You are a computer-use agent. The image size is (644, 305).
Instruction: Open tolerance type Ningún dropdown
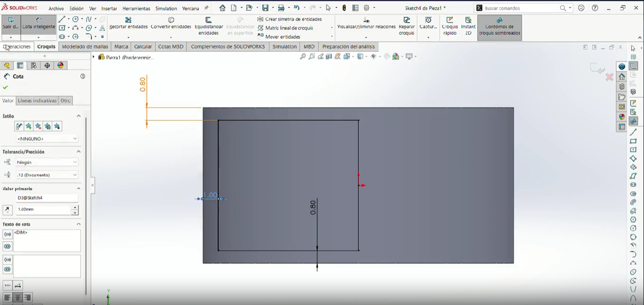click(47, 162)
